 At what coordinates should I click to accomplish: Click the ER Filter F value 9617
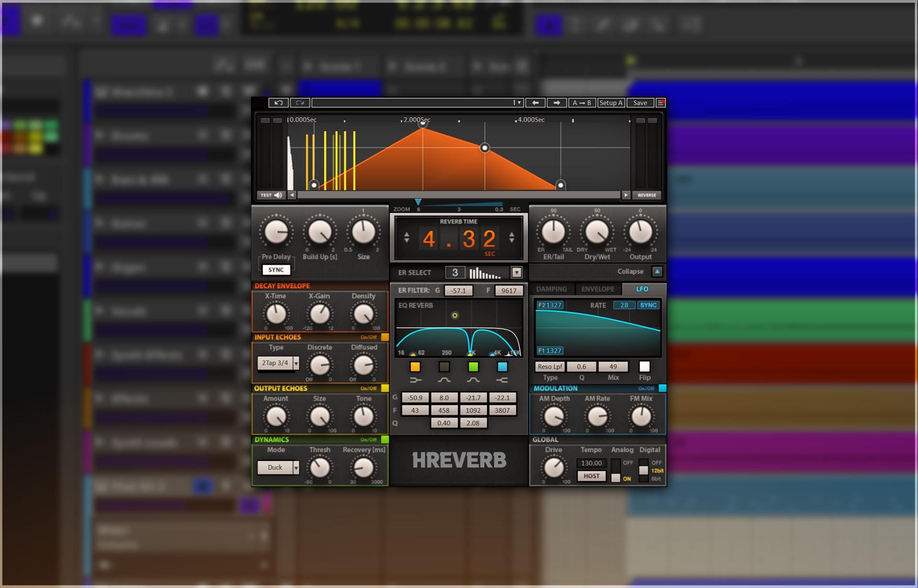(509, 291)
